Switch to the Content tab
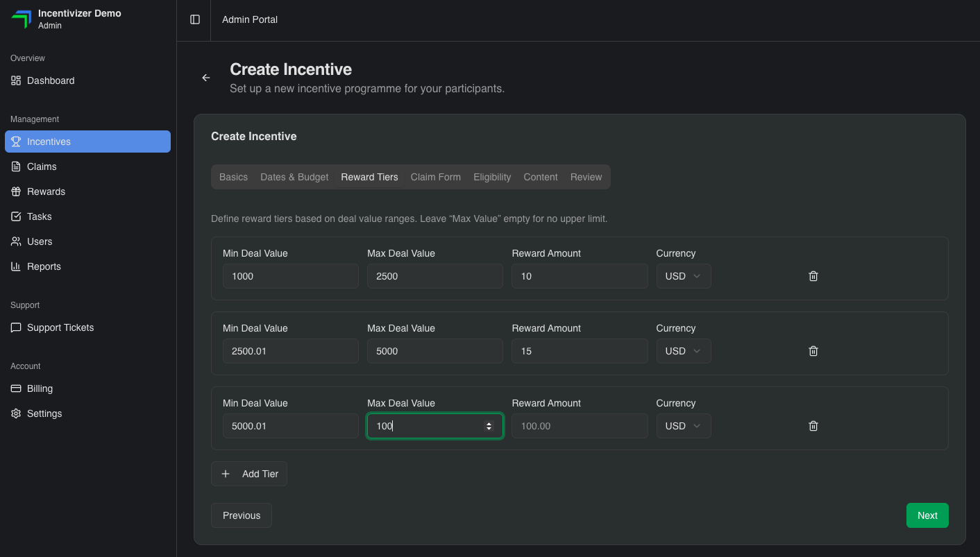 point(541,177)
